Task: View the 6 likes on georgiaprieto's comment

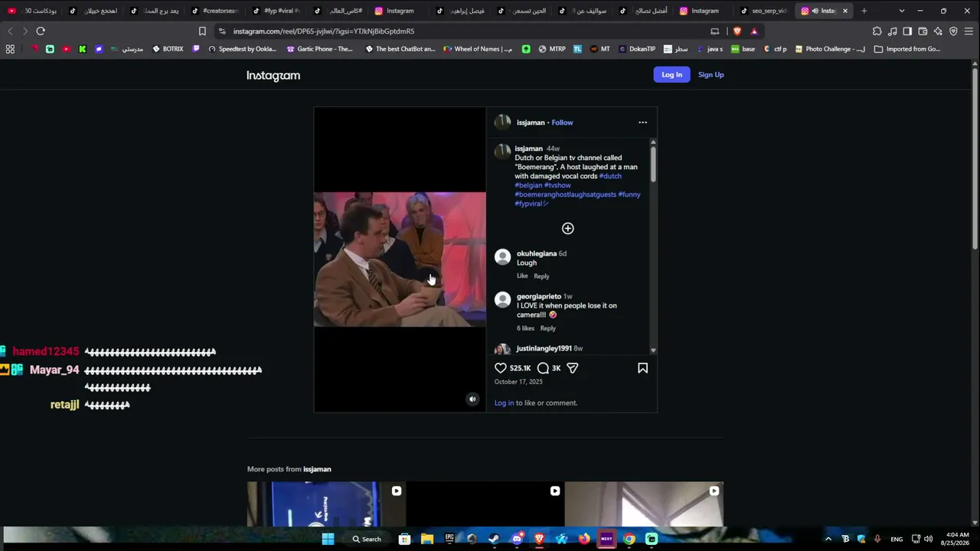Action: coord(525,328)
